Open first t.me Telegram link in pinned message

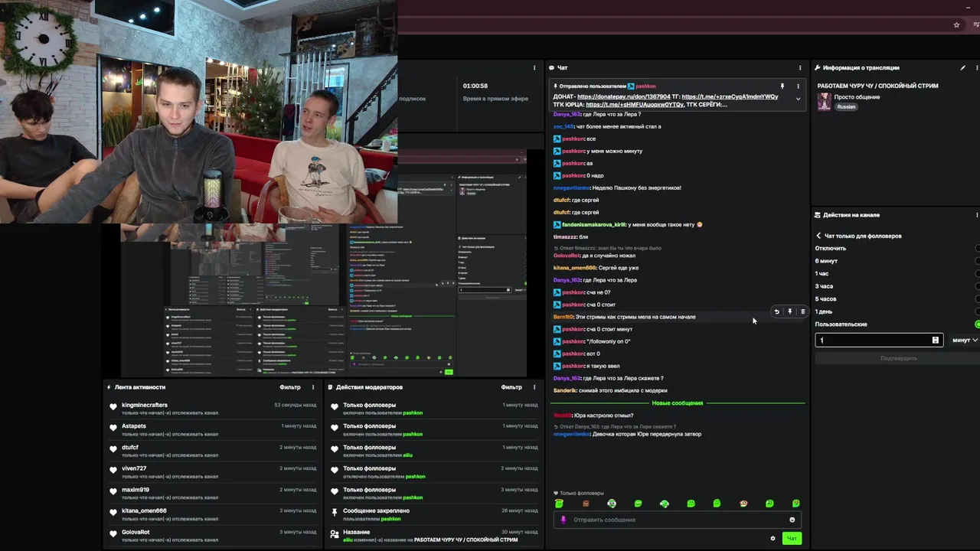click(x=730, y=97)
